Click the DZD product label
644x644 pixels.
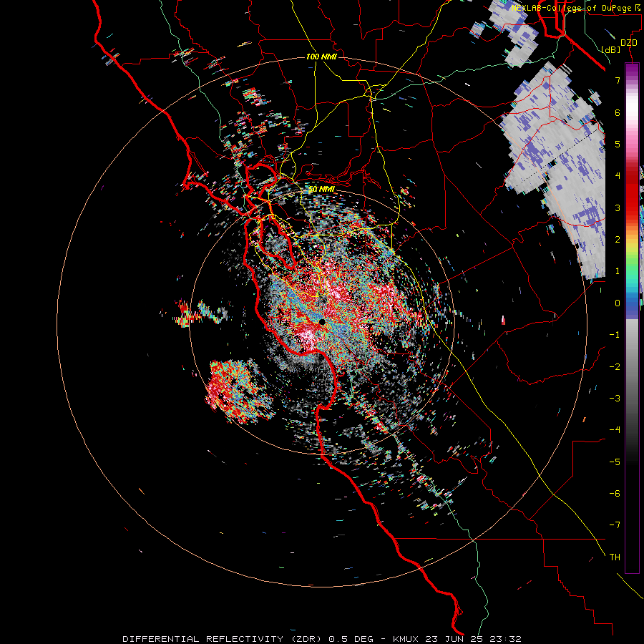click(x=628, y=43)
